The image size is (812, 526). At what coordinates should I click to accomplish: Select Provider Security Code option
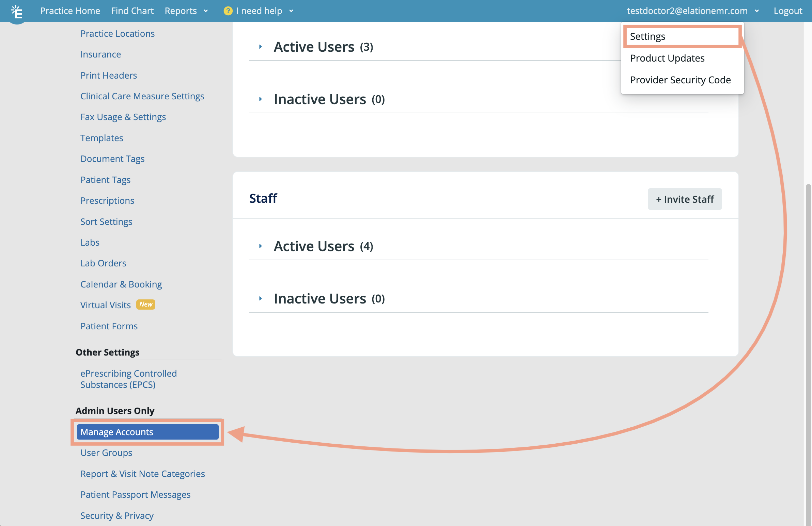point(680,80)
